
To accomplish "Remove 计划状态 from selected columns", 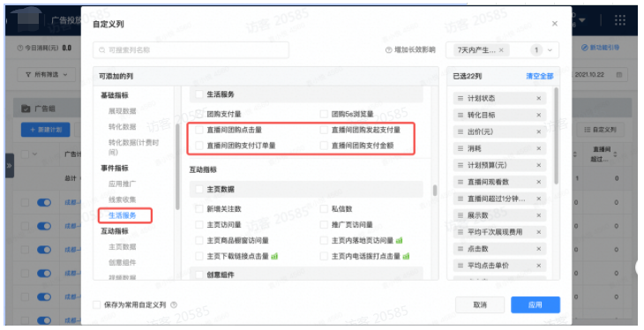I will pyautogui.click(x=538, y=98).
